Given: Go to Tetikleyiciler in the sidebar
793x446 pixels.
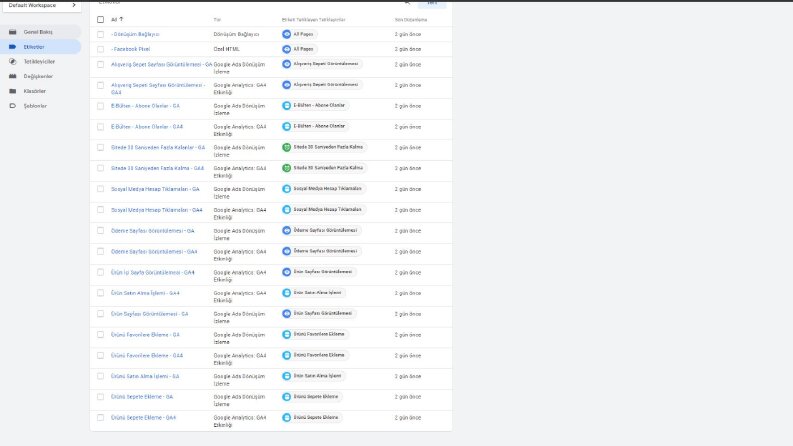Looking at the screenshot, I should [41, 61].
